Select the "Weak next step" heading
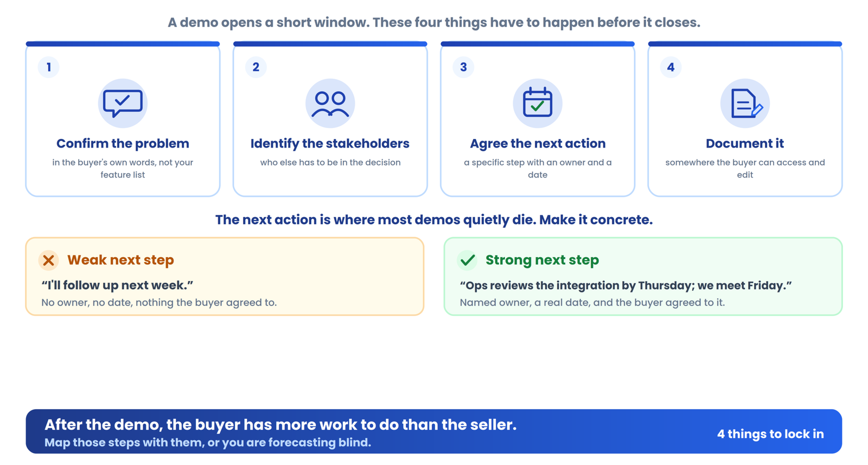Screen dimensions: 868x465 (x=120, y=260)
